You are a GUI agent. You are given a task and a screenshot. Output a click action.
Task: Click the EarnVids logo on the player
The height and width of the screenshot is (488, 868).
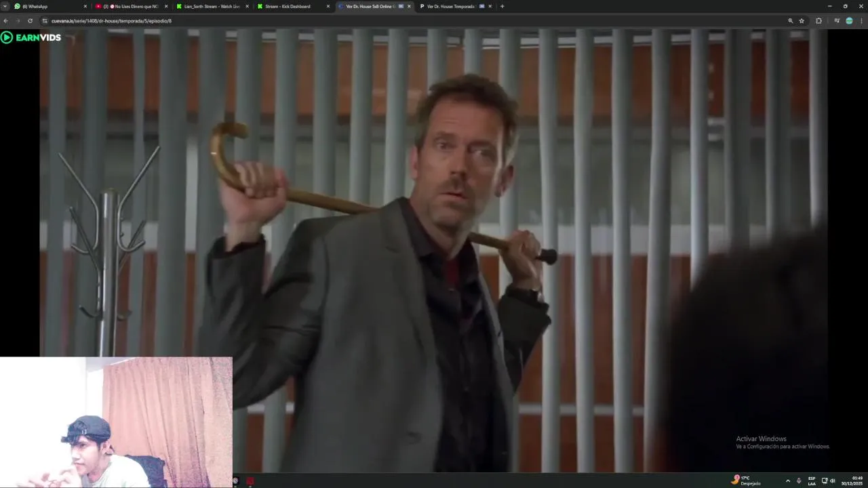click(31, 37)
